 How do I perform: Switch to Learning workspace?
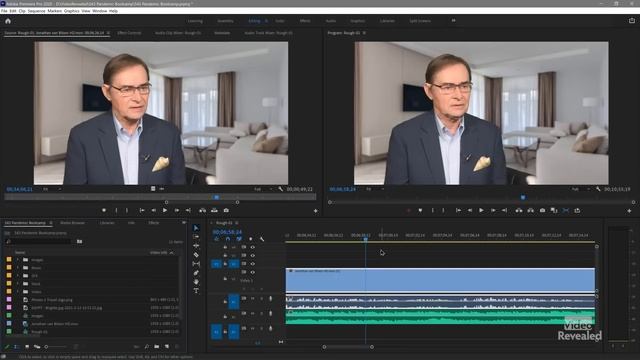[x=195, y=21]
